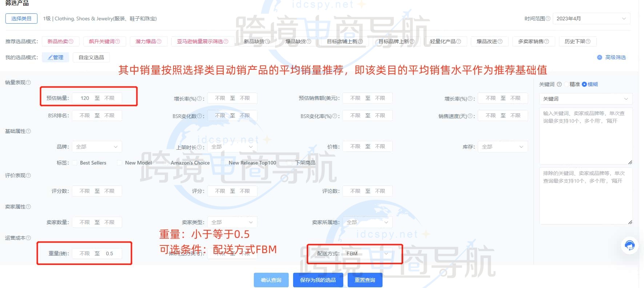Click help icon in 新品热卖 mode tag

[71, 41]
